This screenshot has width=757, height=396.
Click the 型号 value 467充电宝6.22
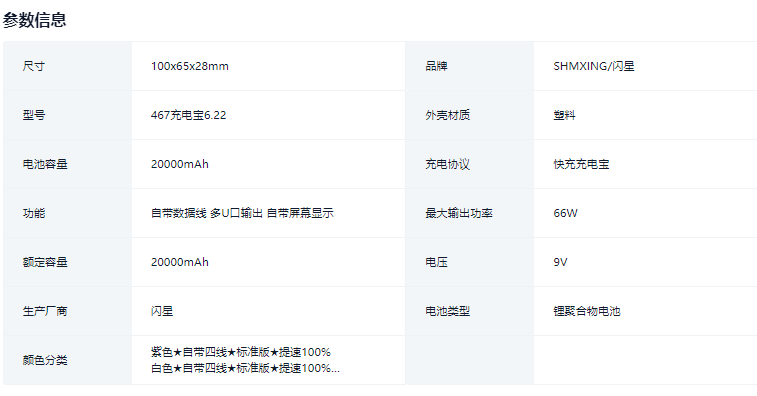point(188,115)
